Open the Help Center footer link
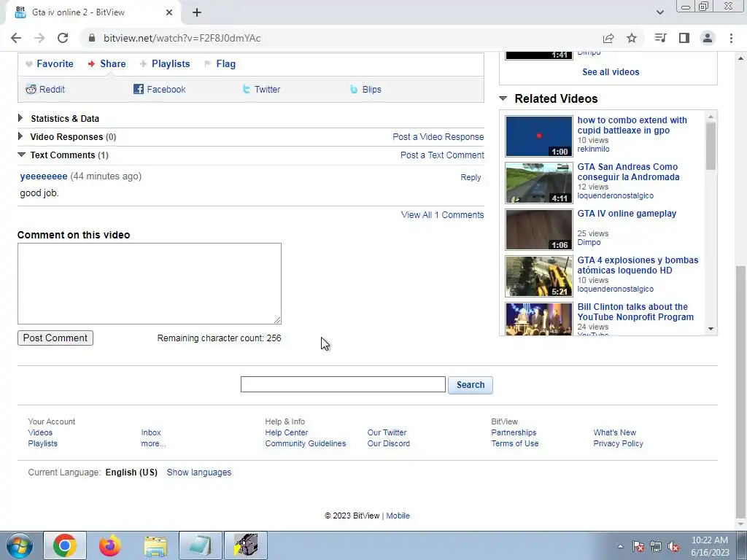747x560 pixels. (x=286, y=432)
